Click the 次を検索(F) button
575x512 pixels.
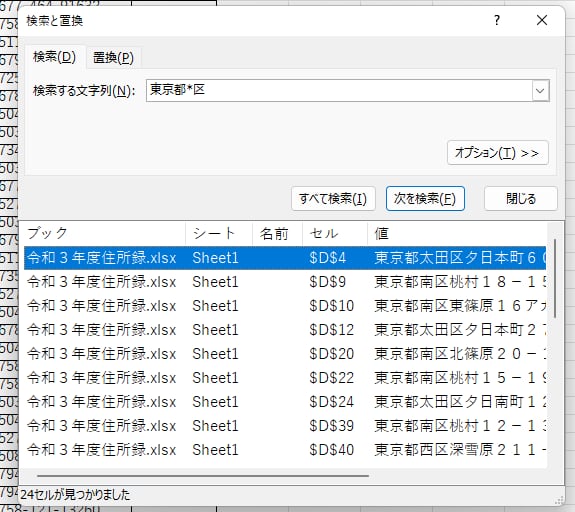(425, 198)
